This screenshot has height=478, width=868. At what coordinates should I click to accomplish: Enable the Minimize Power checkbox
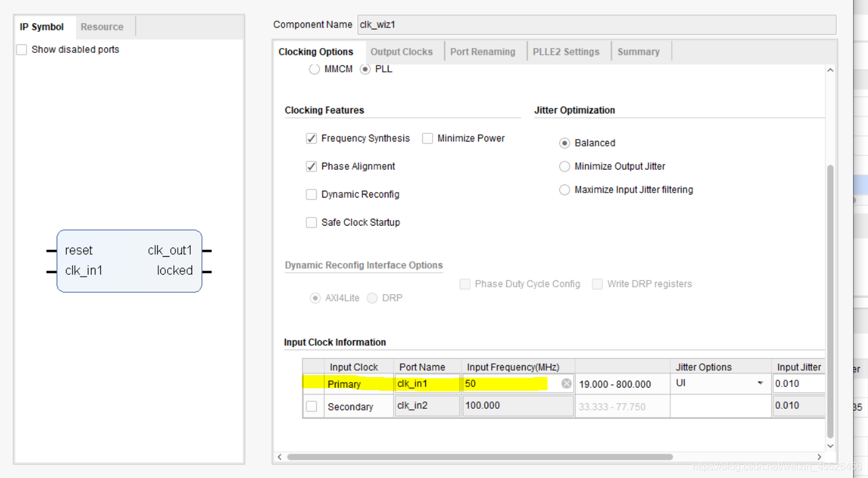pos(428,138)
